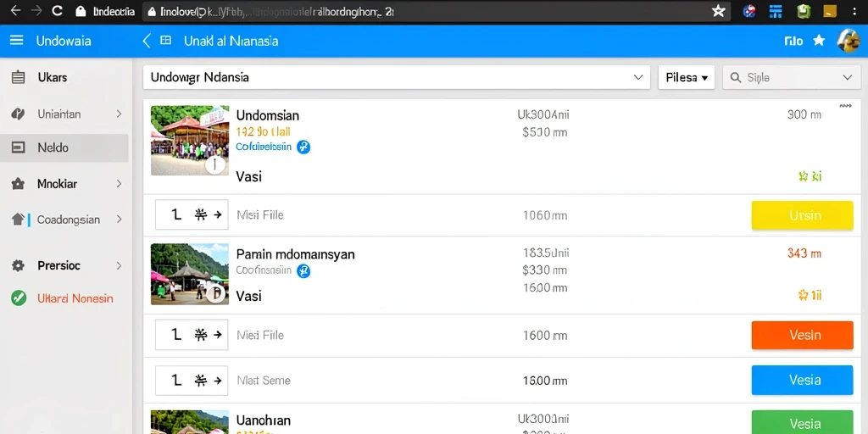Click the browser address bar
The height and width of the screenshot is (434, 868).
tap(437, 11)
